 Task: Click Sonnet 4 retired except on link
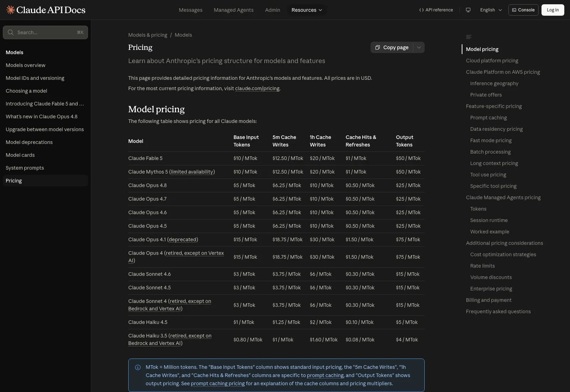(x=190, y=301)
